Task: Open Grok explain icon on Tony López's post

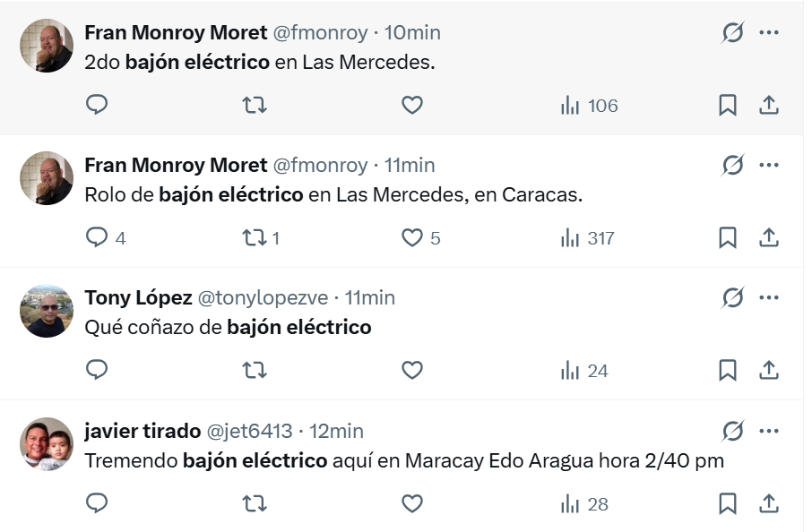Action: (733, 297)
